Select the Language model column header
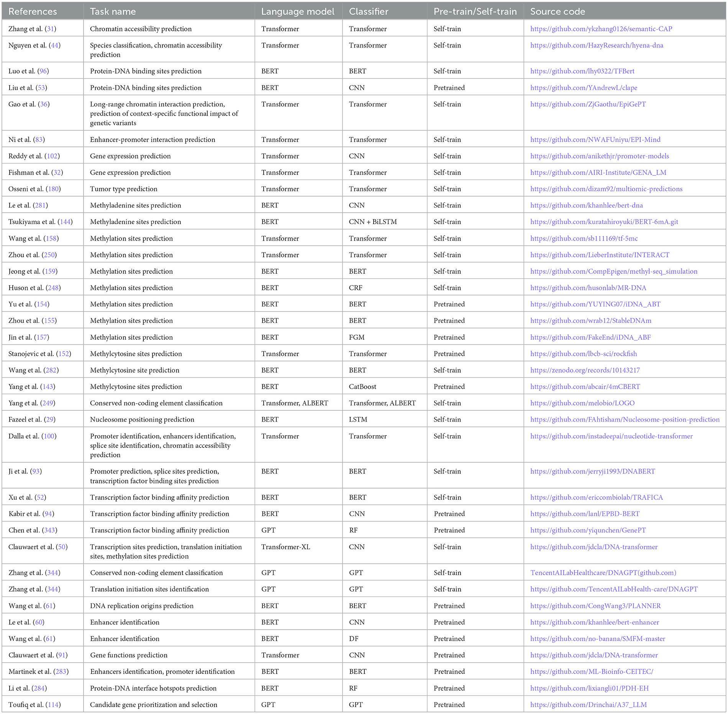Viewport: 728px width, 714px height. 298,11
